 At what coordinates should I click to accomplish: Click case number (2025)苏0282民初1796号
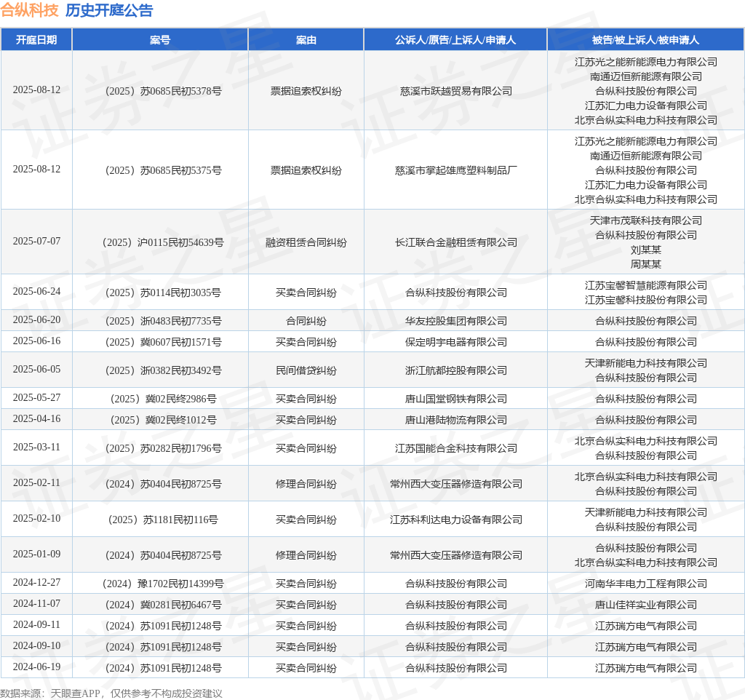click(164, 448)
